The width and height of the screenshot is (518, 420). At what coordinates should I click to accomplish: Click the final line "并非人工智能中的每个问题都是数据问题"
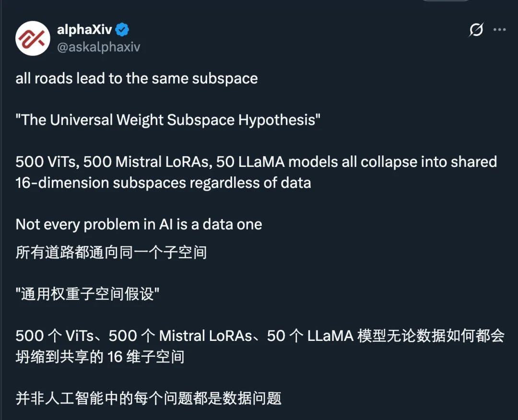coord(148,398)
